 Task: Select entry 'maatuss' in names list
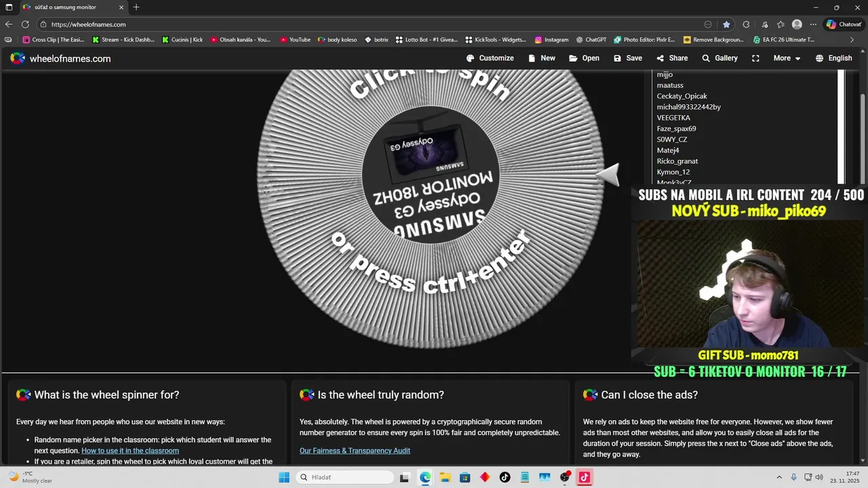coord(670,85)
